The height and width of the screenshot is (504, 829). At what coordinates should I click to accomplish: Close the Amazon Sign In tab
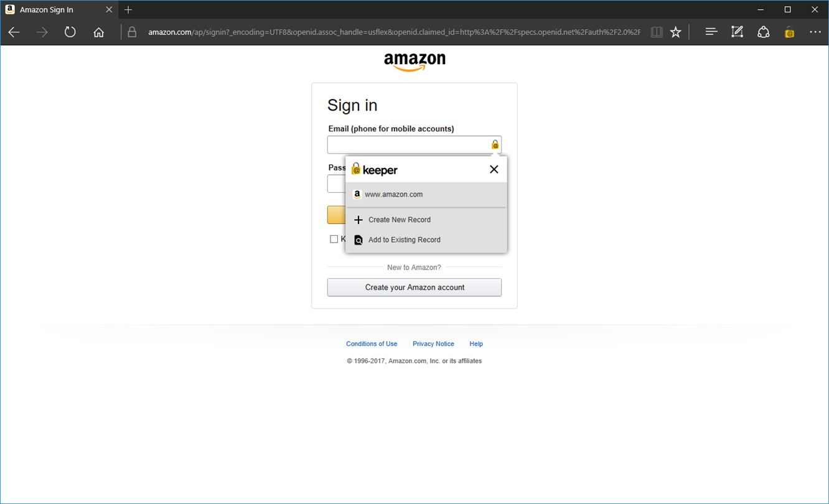pyautogui.click(x=109, y=10)
